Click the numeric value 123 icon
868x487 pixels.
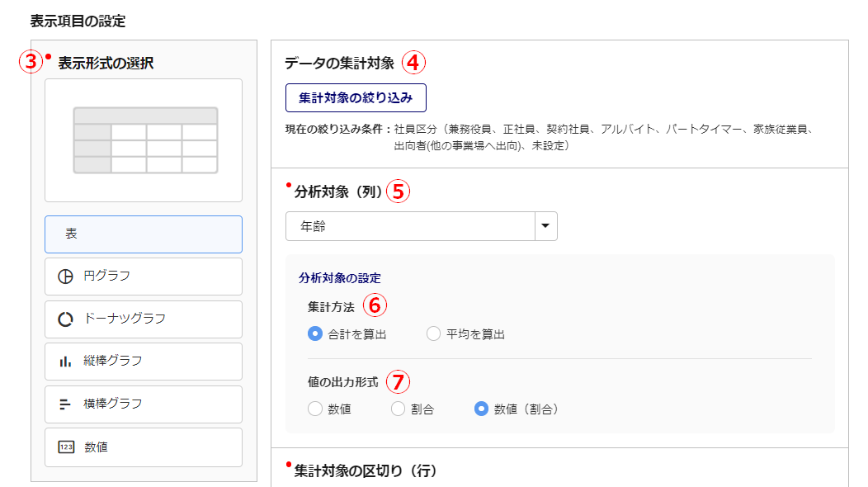[x=66, y=447]
